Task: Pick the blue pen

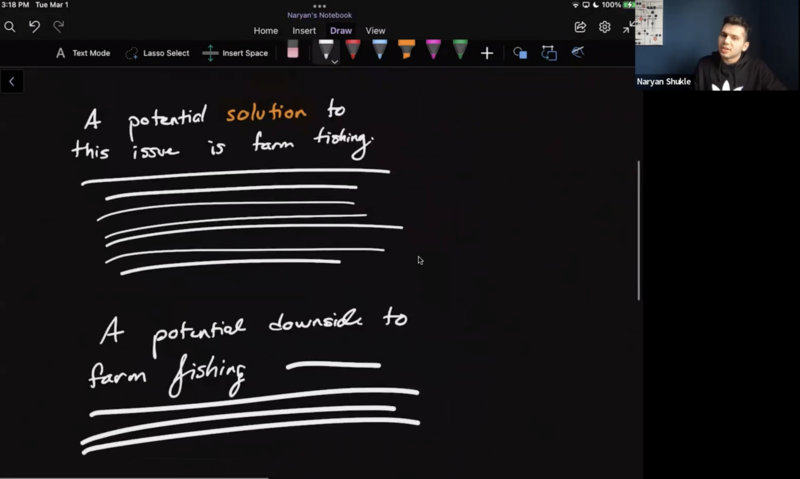Action: coord(379,50)
